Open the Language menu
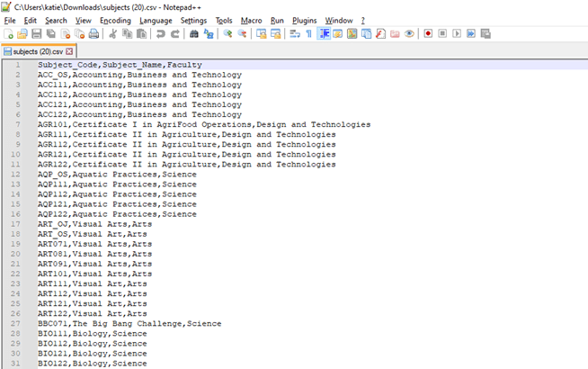This screenshot has width=588, height=369. click(156, 20)
